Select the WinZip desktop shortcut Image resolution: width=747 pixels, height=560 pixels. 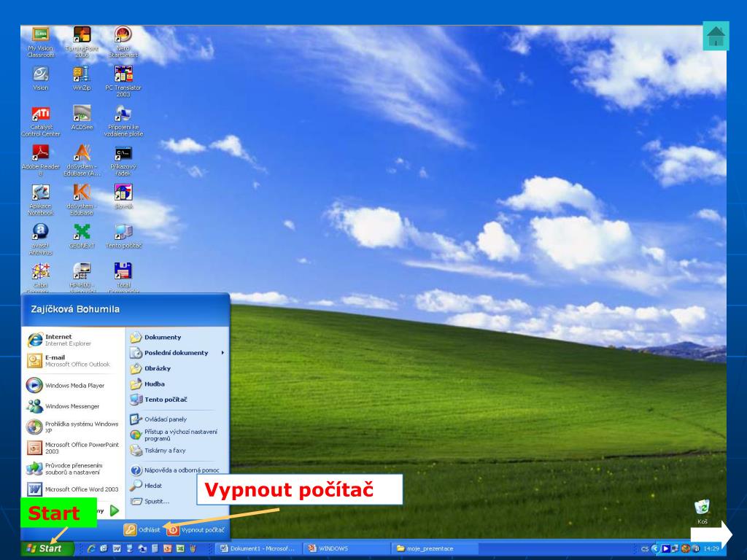pyautogui.click(x=82, y=78)
